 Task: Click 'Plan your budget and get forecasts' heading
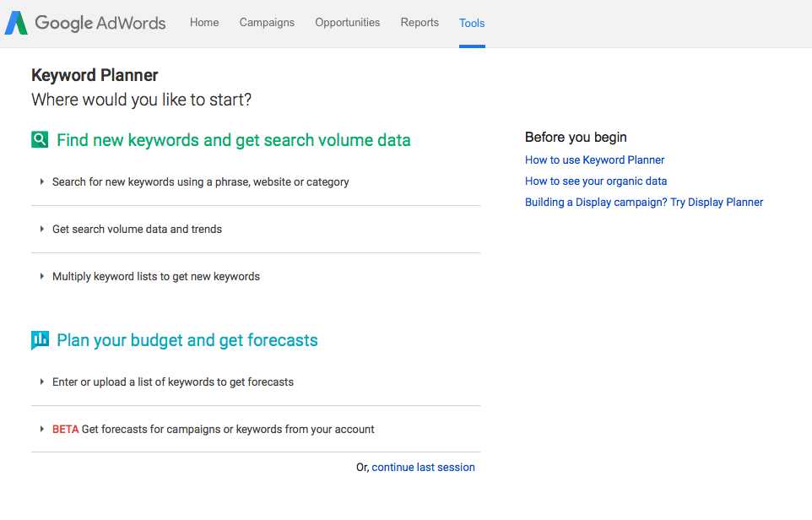(x=187, y=340)
